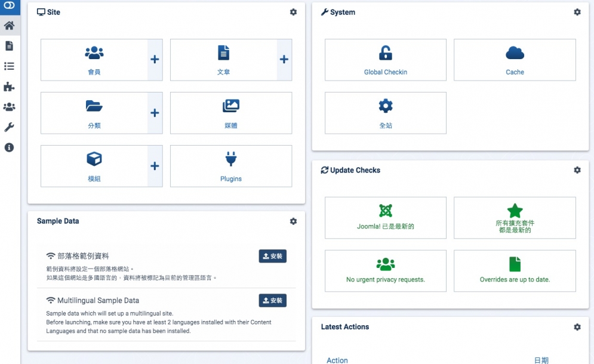Open the System wrench icon in sidebar

click(9, 127)
